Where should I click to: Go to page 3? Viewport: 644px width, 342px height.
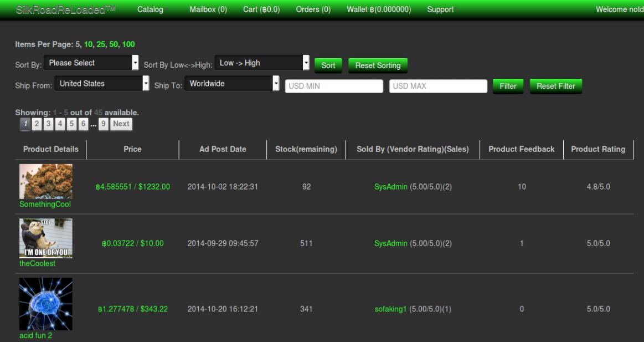point(48,124)
